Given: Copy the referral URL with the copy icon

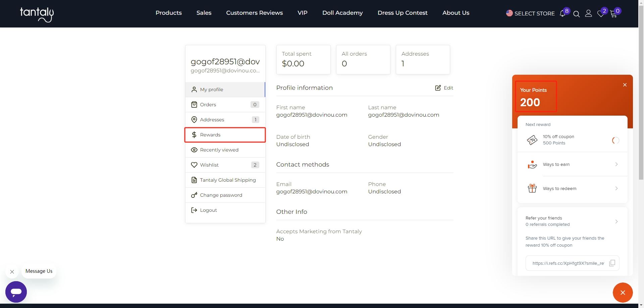Looking at the screenshot, I should tap(612, 263).
